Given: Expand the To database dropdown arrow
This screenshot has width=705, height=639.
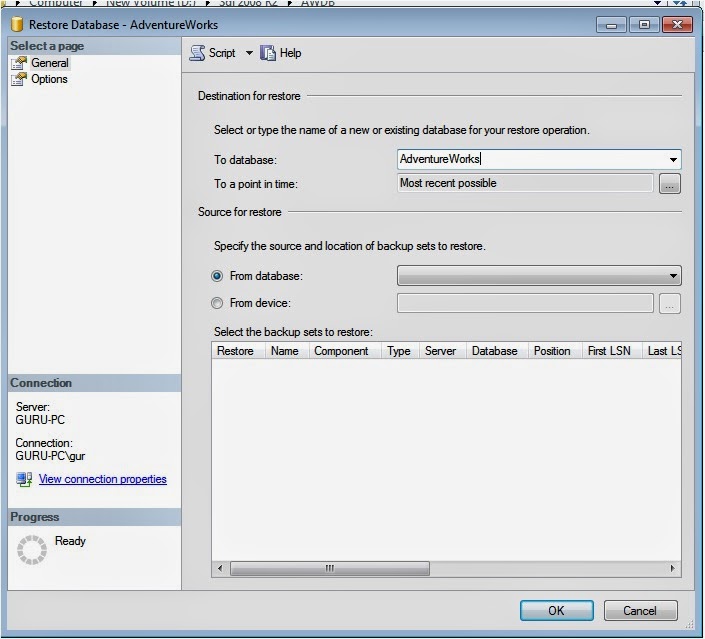Looking at the screenshot, I should coord(673,160).
